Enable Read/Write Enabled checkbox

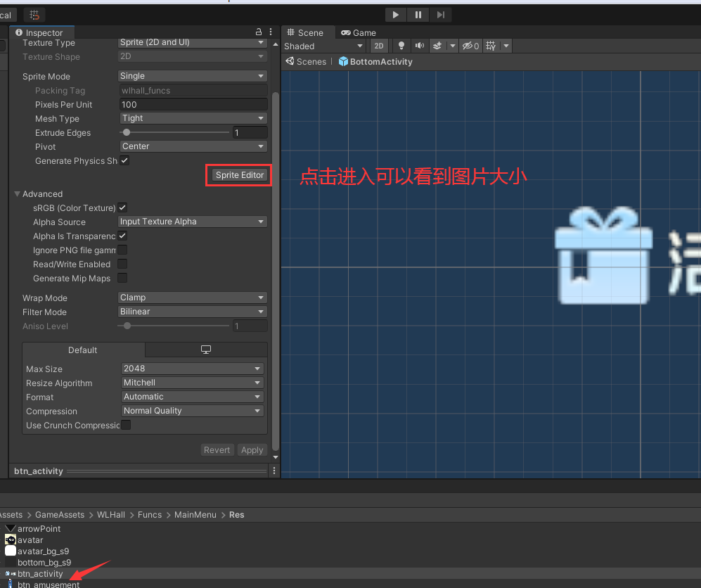122,264
